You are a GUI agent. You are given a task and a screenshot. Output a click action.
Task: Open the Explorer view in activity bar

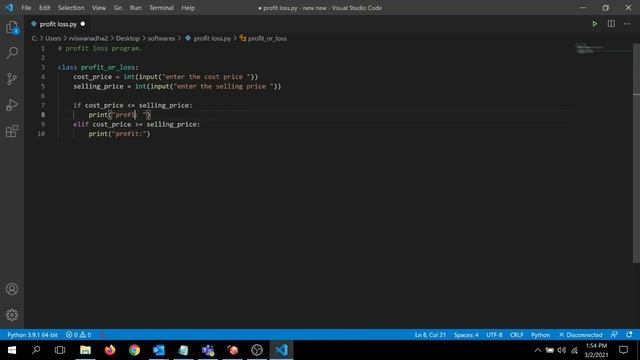coord(12,28)
